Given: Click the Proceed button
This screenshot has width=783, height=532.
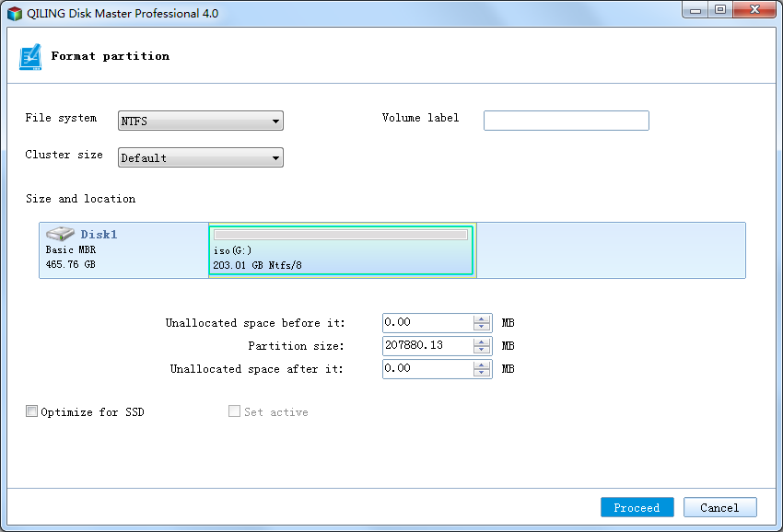Looking at the screenshot, I should [x=637, y=507].
